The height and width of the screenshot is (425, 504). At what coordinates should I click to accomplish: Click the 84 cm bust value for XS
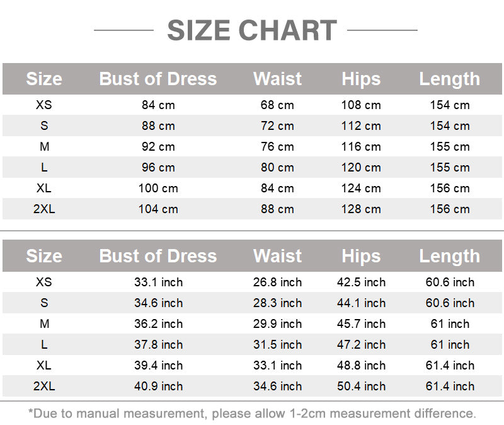[x=158, y=105]
